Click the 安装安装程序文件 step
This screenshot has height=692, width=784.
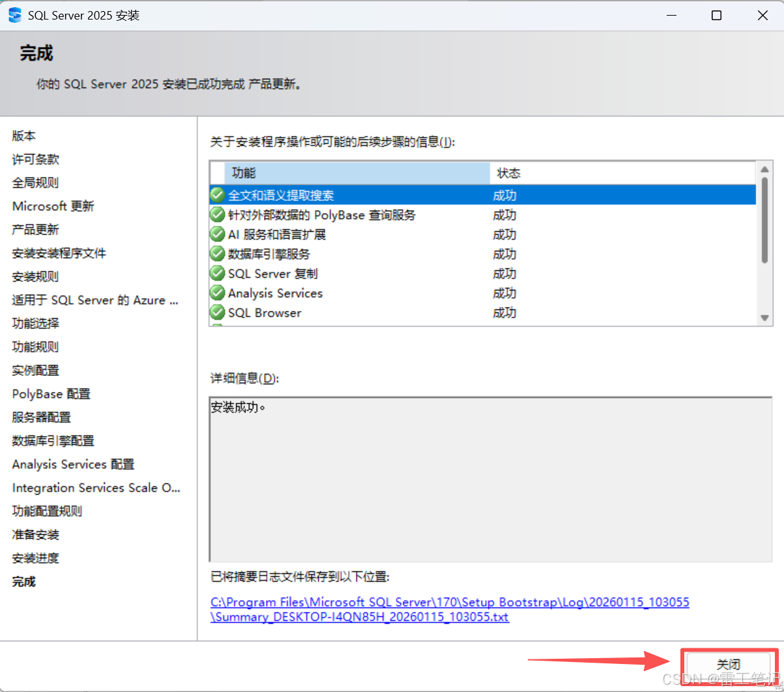tap(59, 253)
